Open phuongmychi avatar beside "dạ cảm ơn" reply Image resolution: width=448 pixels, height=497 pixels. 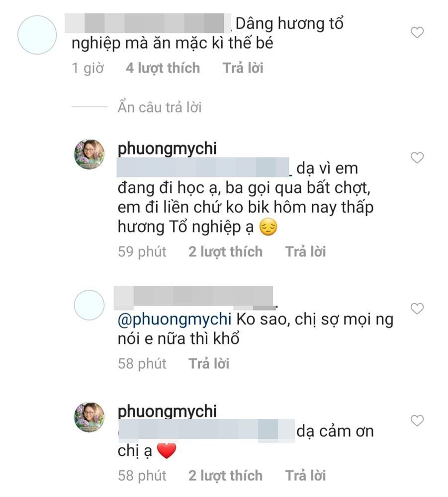(90, 417)
